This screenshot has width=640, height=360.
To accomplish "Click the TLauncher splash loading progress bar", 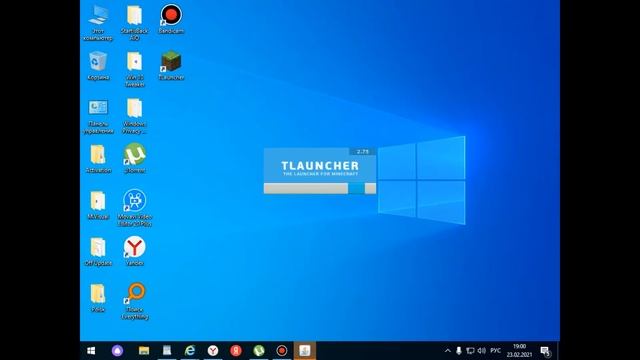I will click(x=320, y=188).
